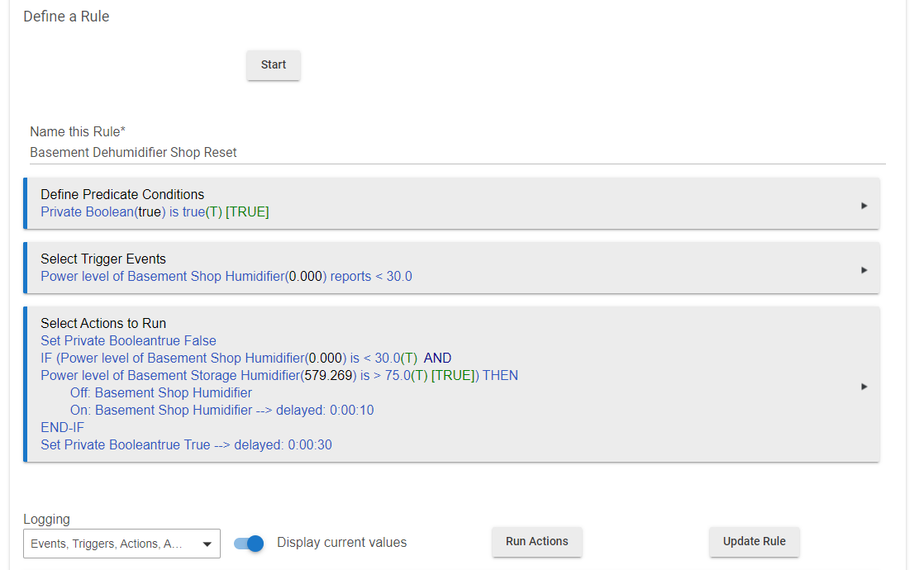Click Run Actions button

point(537,542)
